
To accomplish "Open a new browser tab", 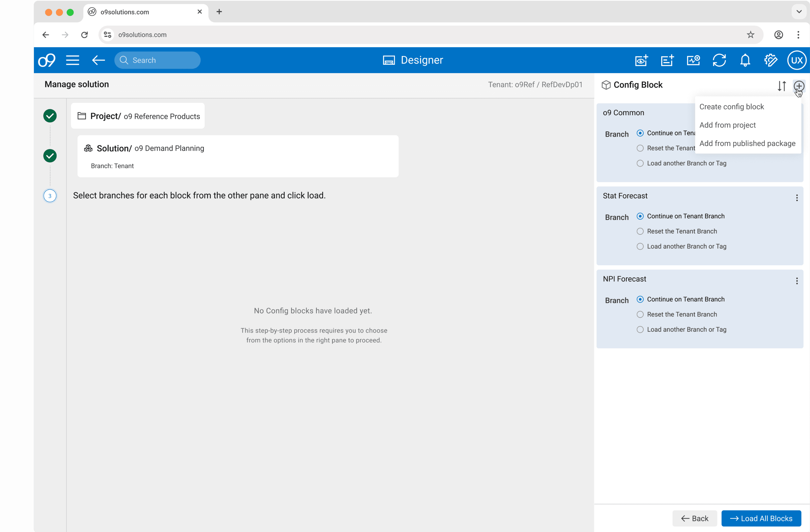I will tap(219, 12).
